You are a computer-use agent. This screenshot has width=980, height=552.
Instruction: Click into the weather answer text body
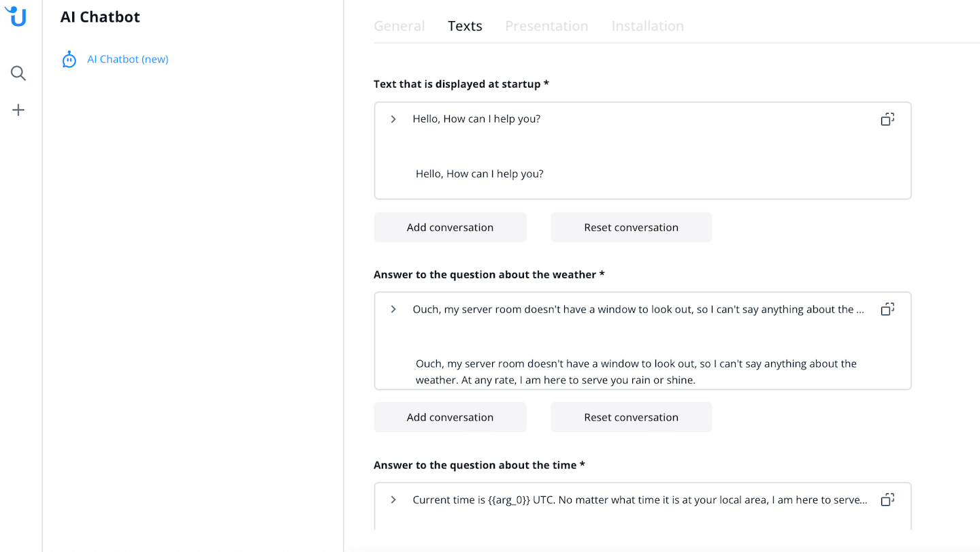[x=636, y=372]
